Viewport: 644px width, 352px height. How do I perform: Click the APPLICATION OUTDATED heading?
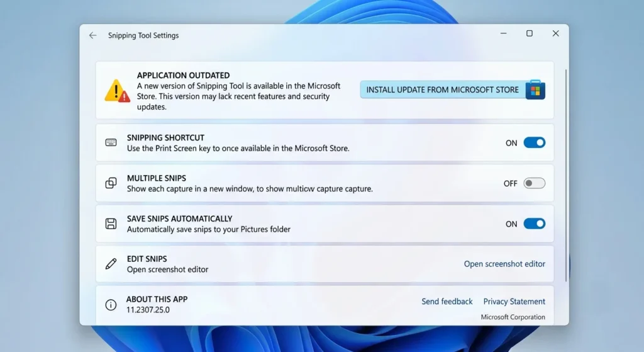point(183,76)
